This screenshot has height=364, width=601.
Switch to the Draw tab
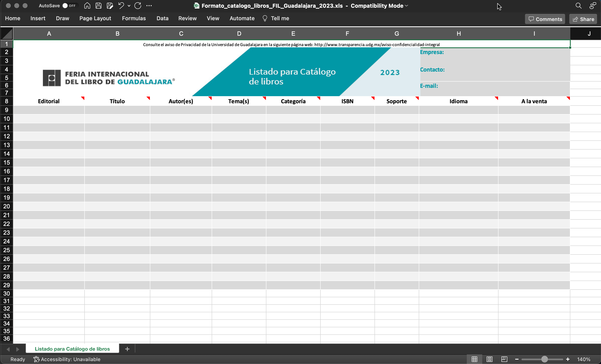62,18
